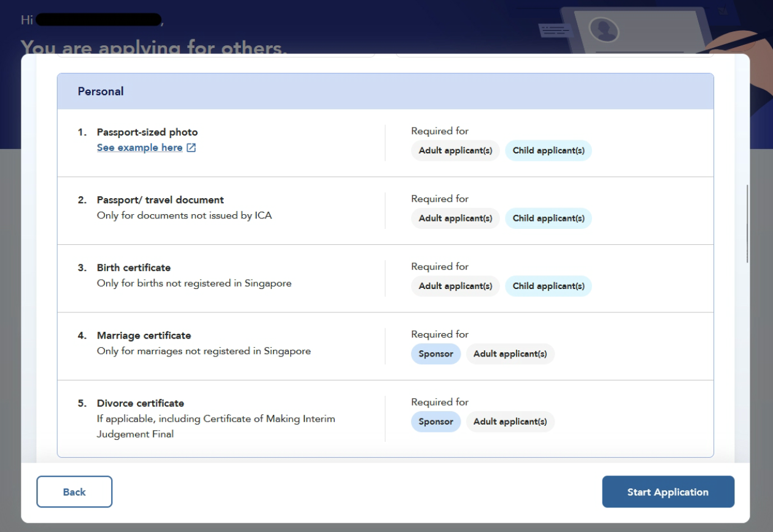The height and width of the screenshot is (532, 773).
Task: Click the Sponsor tag for Marriage certificate
Action: pos(436,354)
